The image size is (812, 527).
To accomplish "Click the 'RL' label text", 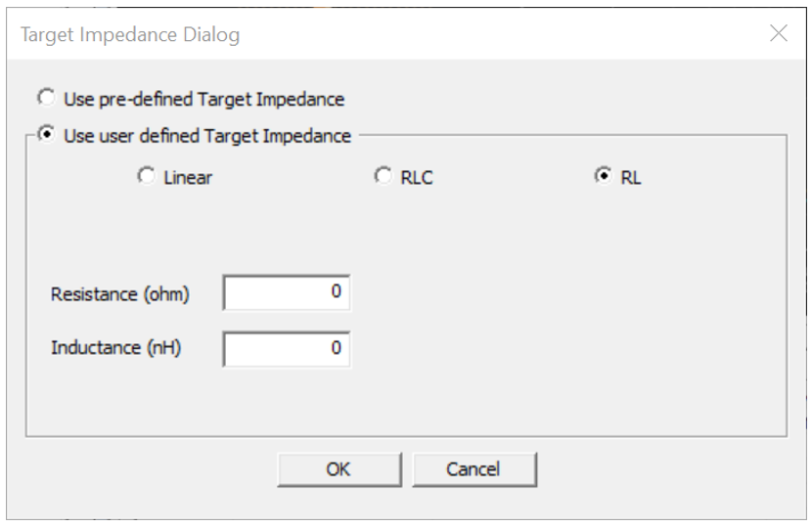I will tap(631, 178).
